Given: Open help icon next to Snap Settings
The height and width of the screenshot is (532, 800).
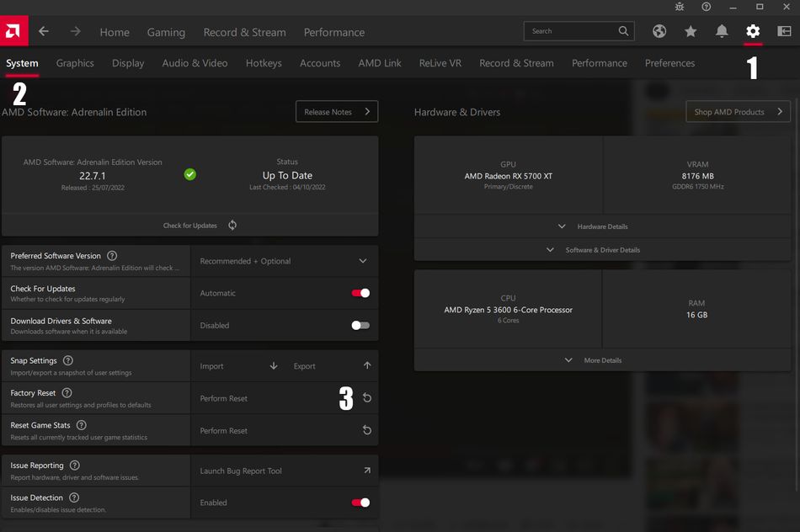Looking at the screenshot, I should click(68, 360).
